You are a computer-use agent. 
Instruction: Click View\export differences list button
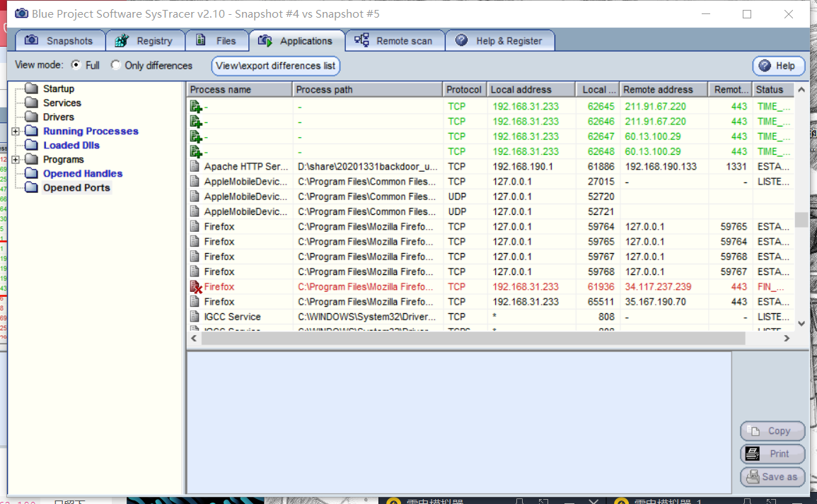[276, 66]
